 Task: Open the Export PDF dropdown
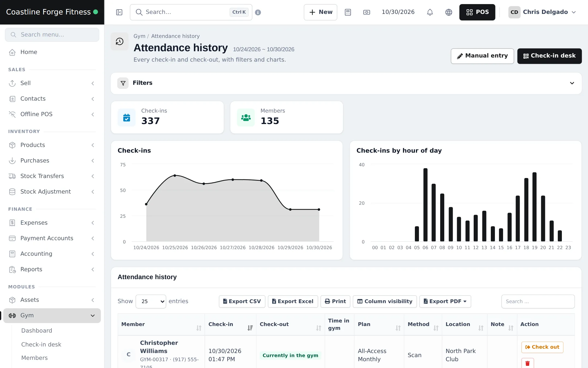click(445, 301)
